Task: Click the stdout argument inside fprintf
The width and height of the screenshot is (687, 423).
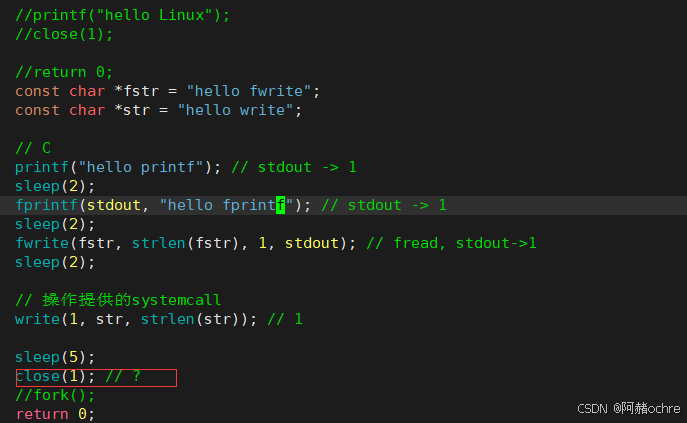Action: [x=113, y=205]
